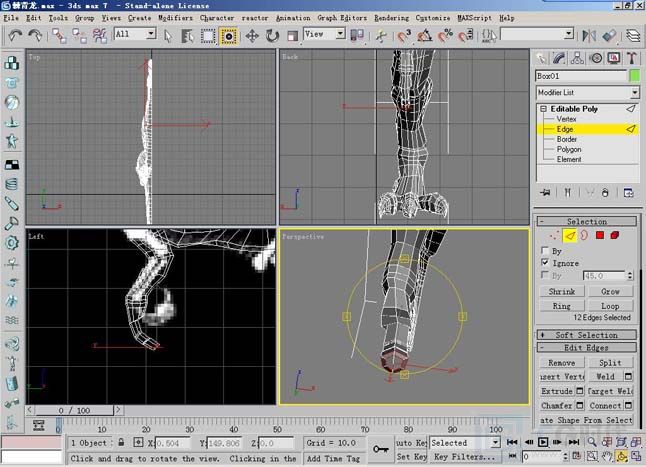Open the Chamfer settings box
Screen dimensions: 646x467
click(x=580, y=406)
